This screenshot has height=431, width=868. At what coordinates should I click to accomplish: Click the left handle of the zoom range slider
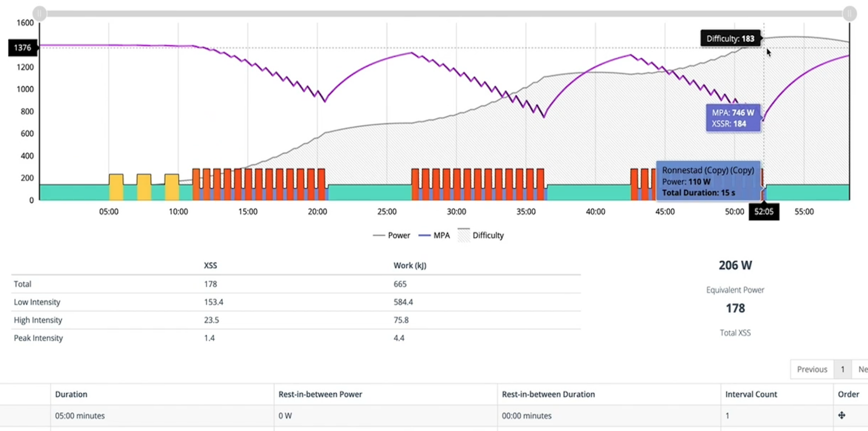[x=40, y=14]
